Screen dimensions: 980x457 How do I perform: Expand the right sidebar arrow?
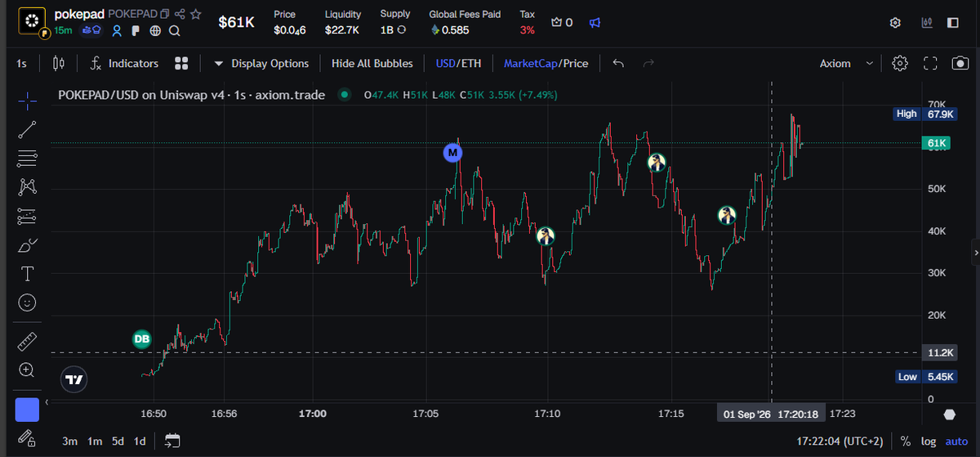click(974, 253)
